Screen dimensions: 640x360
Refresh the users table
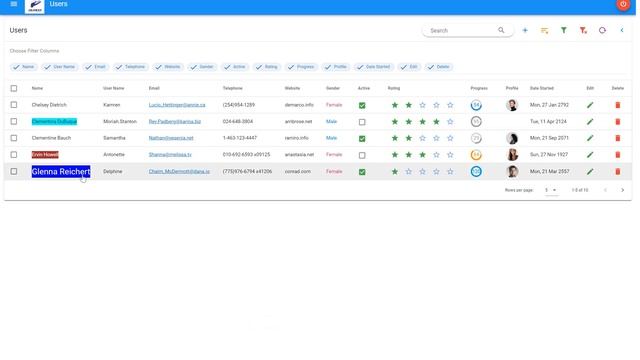tap(602, 30)
